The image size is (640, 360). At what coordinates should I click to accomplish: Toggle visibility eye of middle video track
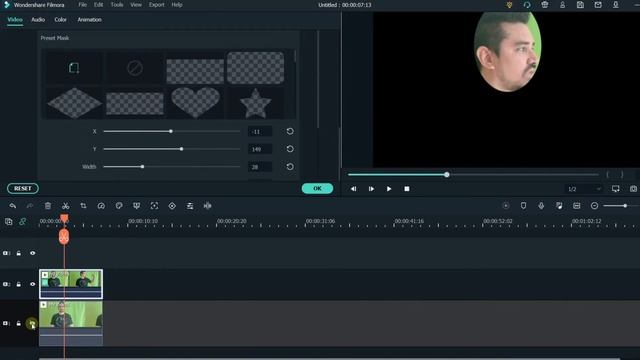(x=32, y=284)
